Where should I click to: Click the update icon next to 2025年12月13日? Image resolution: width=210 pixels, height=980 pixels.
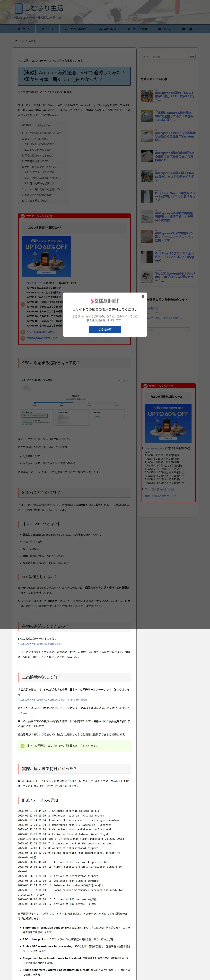tap(41, 92)
